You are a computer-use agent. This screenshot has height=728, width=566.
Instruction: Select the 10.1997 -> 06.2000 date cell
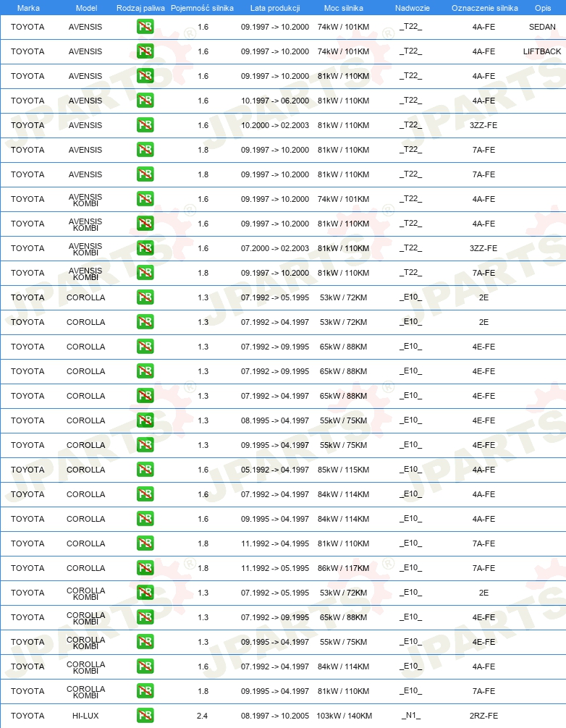coord(275,101)
